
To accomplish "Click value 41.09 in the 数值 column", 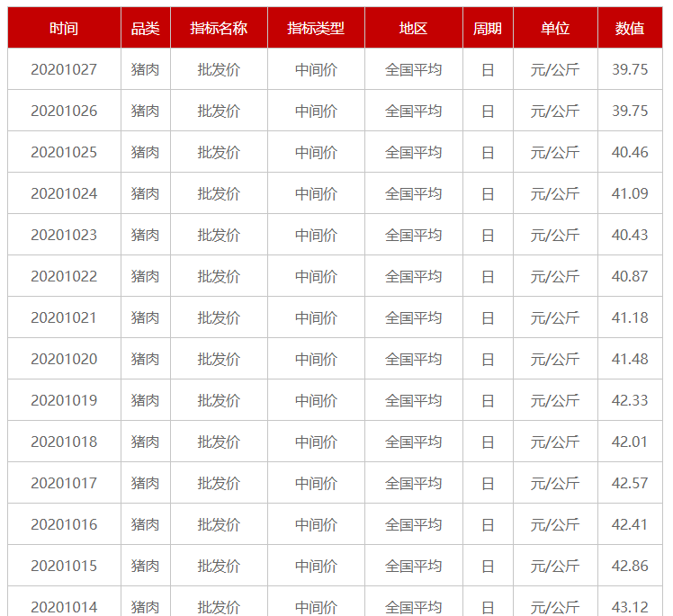I will click(x=630, y=194).
